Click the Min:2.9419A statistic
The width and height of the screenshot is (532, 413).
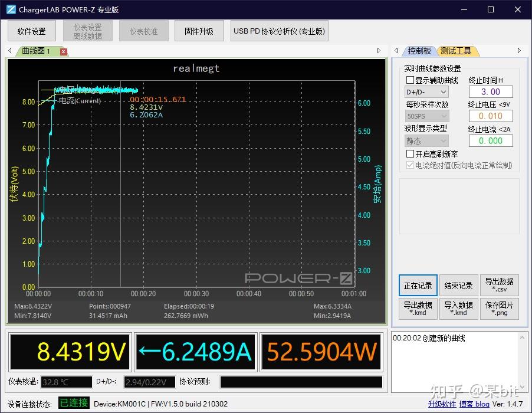[332, 316]
